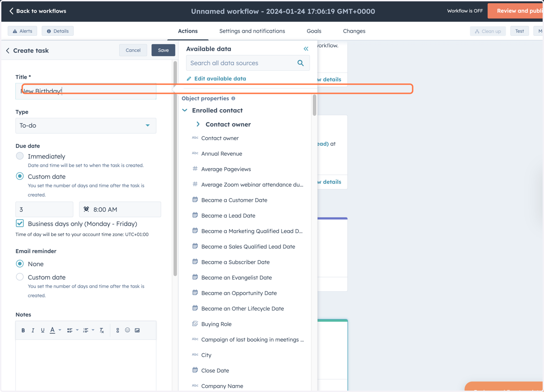Select Immediately due date option

[19, 156]
